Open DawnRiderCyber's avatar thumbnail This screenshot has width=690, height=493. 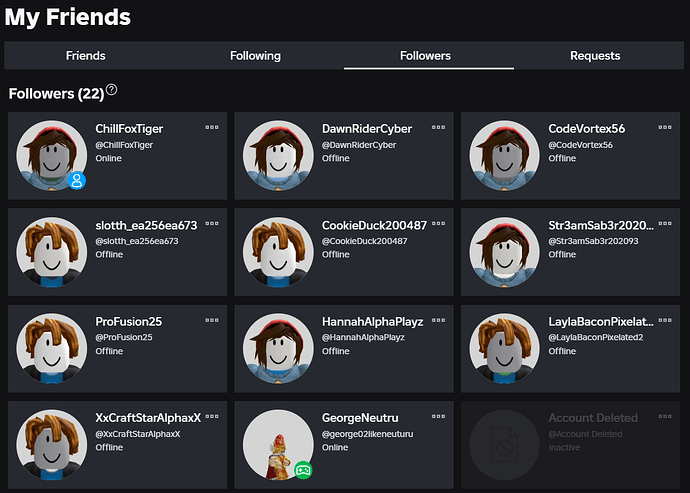point(278,155)
